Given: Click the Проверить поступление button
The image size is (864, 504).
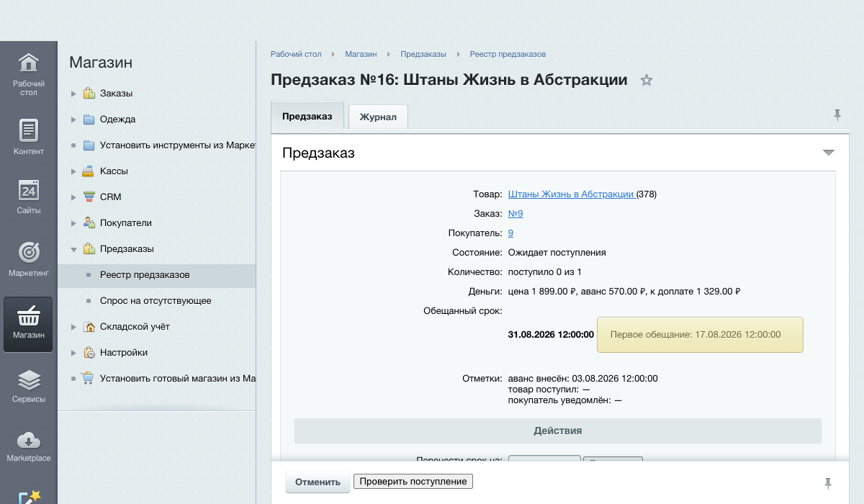Looking at the screenshot, I should coord(413,482).
